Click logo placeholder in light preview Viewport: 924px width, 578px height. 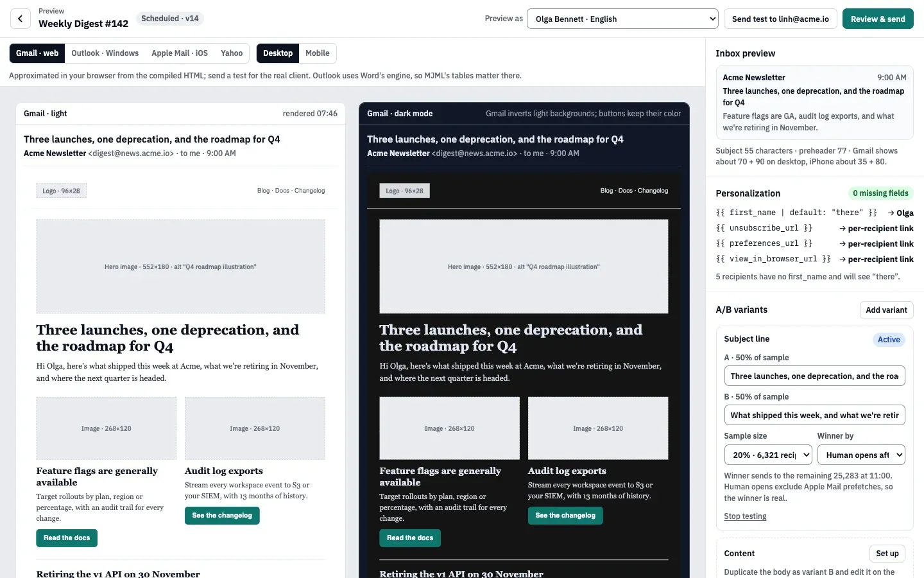[62, 191]
